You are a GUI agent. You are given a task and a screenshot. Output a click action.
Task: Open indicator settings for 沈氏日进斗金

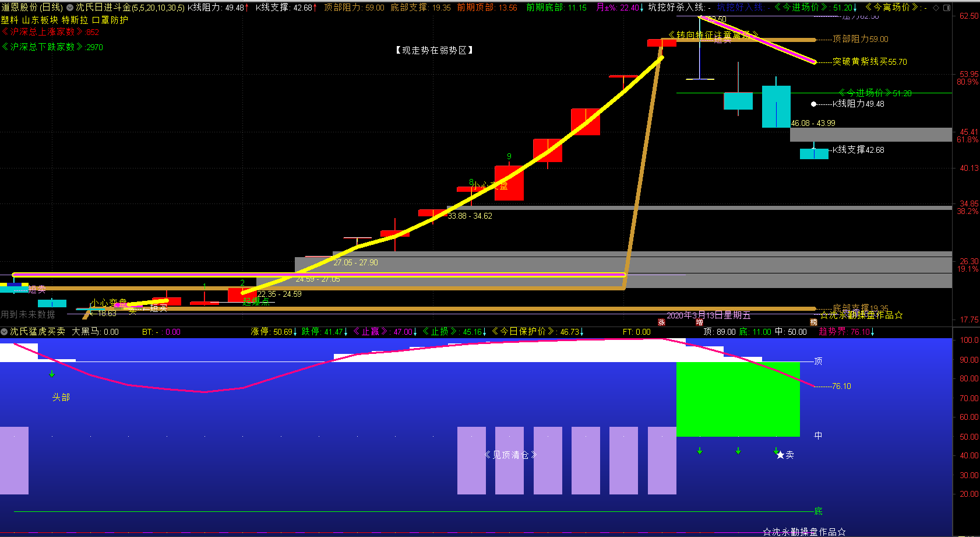[x=70, y=8]
